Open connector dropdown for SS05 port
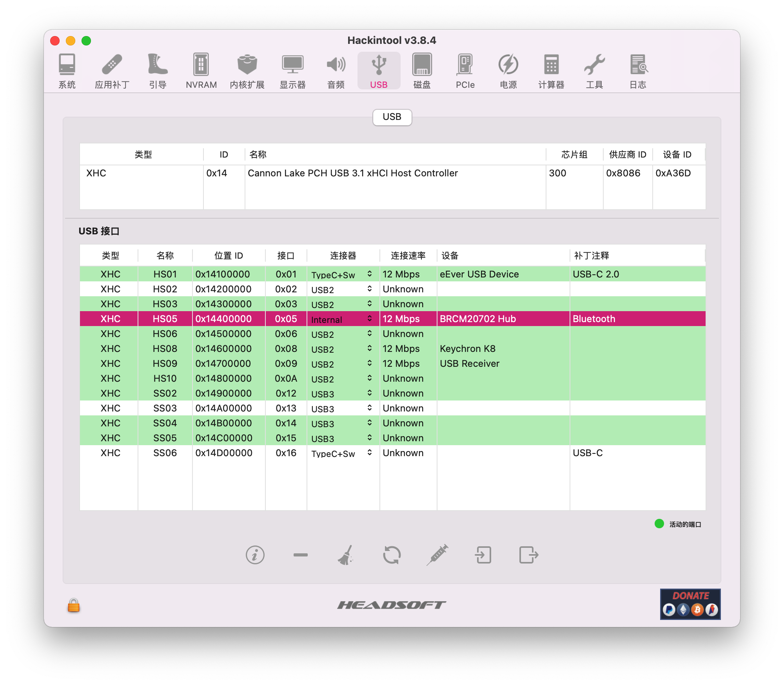The width and height of the screenshot is (784, 685). coord(343,438)
